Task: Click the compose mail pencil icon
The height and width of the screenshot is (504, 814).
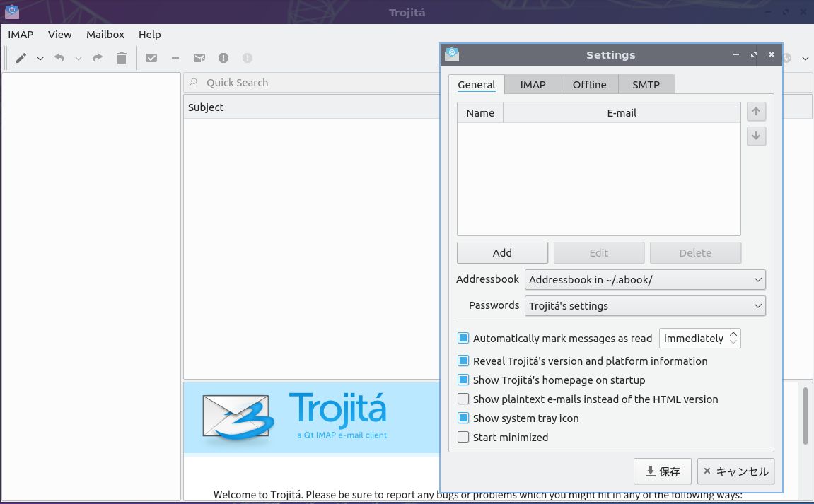Action: tap(21, 58)
